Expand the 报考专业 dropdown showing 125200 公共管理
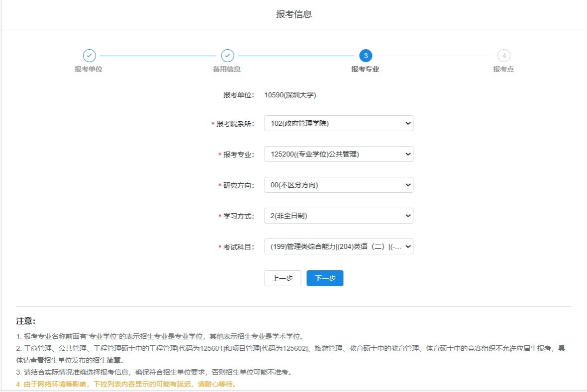Viewport: 587px width, 392px height. click(338, 155)
